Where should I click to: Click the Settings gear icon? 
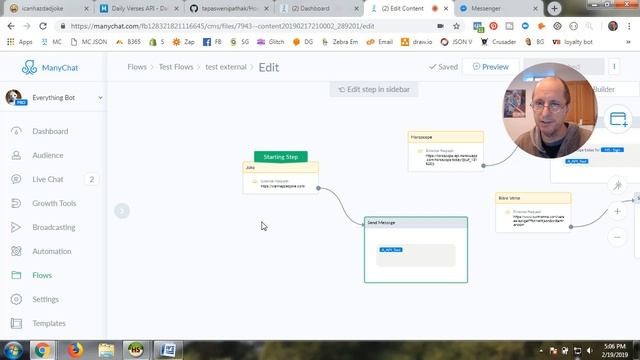pyautogui.click(x=16, y=299)
